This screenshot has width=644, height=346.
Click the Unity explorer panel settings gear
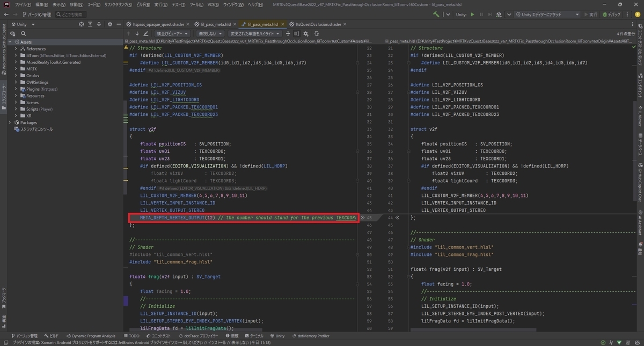click(110, 24)
